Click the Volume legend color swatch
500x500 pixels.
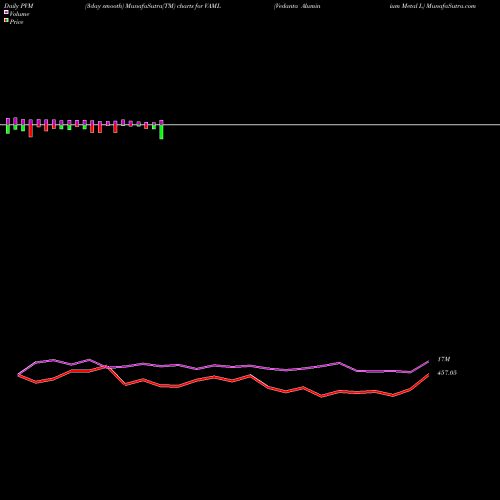6,12
